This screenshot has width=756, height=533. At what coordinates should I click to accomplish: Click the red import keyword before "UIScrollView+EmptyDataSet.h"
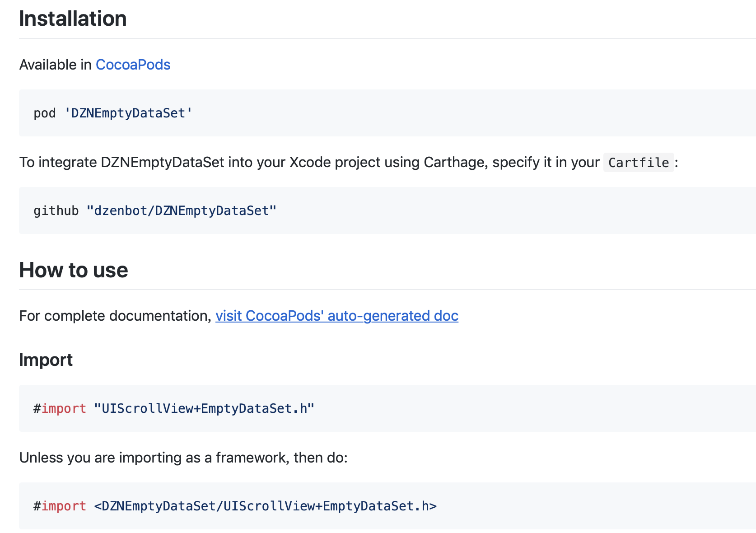pos(64,408)
